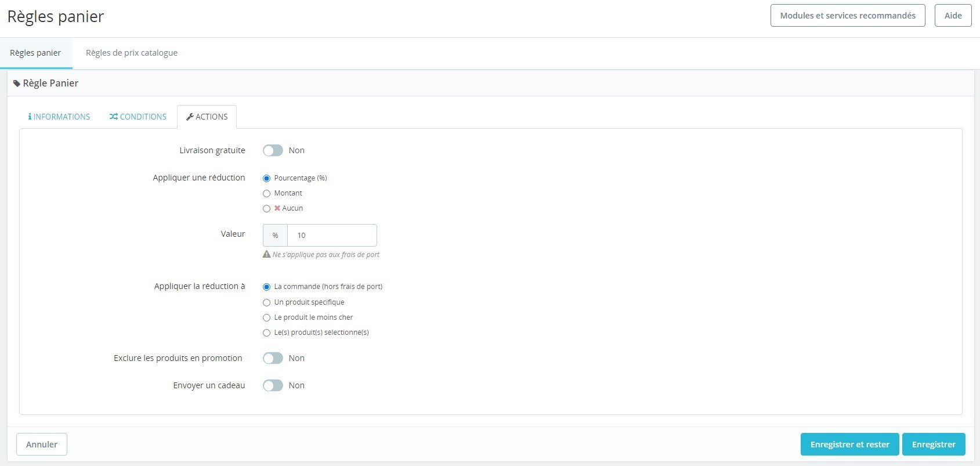The height and width of the screenshot is (466, 980).
Task: Select the ACTIONS tab
Action: coord(207,117)
